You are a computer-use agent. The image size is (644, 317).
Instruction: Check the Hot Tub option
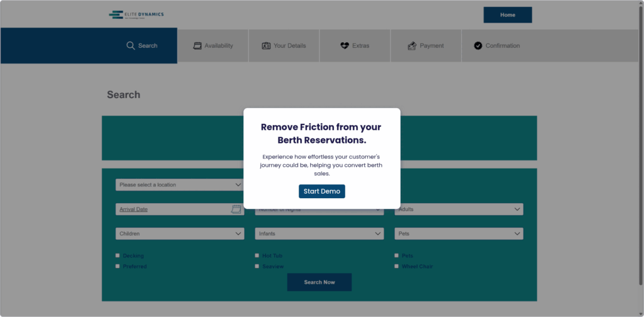click(257, 255)
